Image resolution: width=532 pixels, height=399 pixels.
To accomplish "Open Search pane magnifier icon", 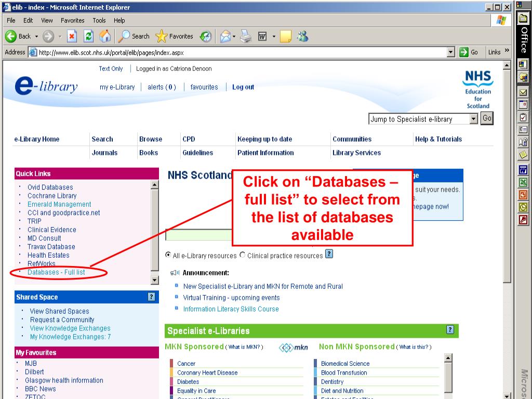I will pos(124,36).
